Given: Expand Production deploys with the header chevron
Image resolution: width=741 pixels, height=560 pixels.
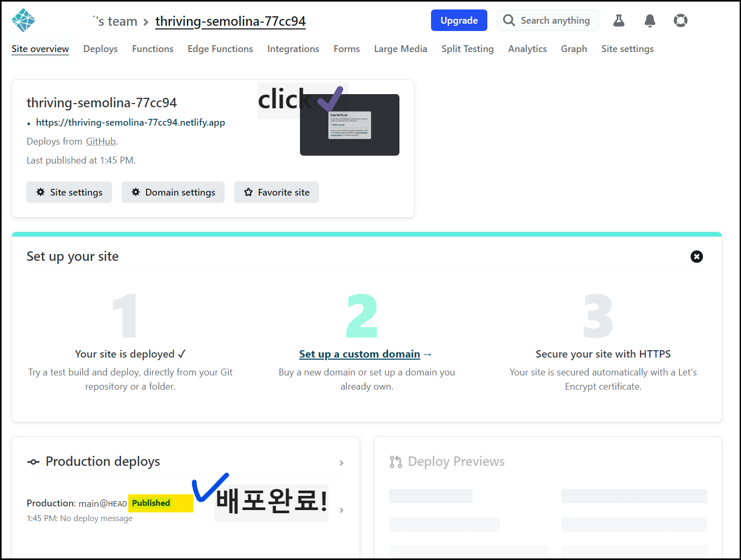Looking at the screenshot, I should pos(342,463).
